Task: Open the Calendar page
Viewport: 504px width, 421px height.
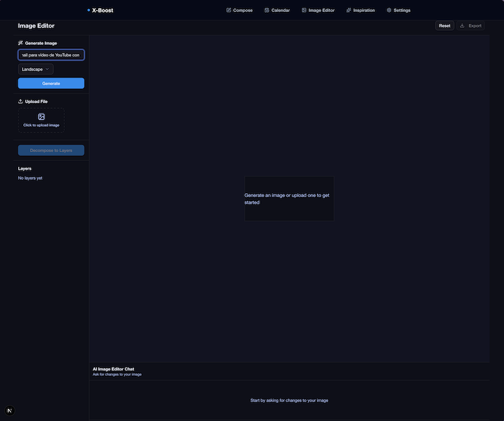Action: (x=280, y=10)
